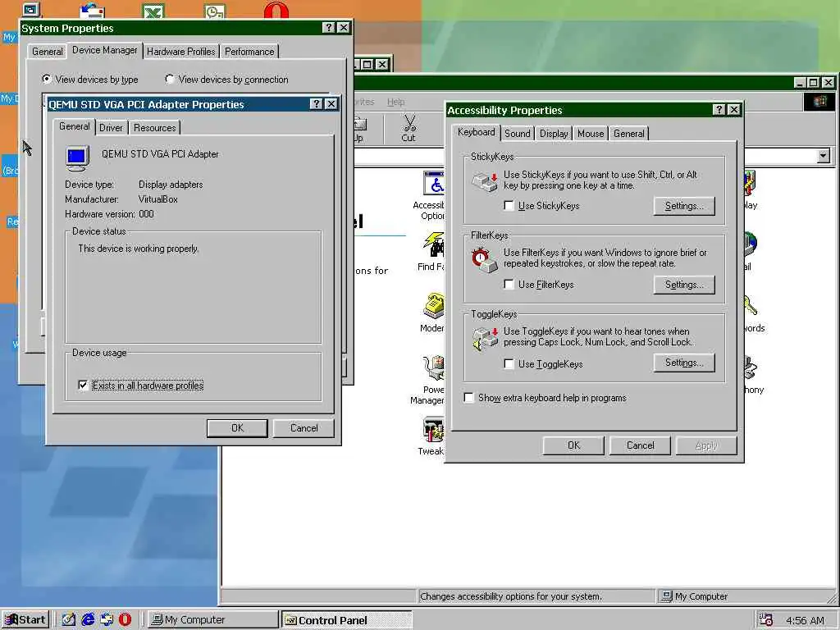This screenshot has height=630, width=840.
Task: Click OK in QEMU Adapter Properties
Action: click(237, 428)
